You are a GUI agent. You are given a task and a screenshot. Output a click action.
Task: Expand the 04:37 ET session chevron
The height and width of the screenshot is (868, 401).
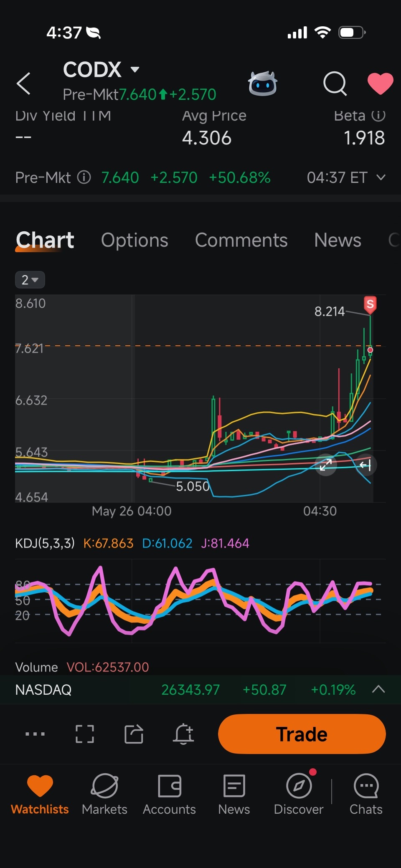pos(381,177)
